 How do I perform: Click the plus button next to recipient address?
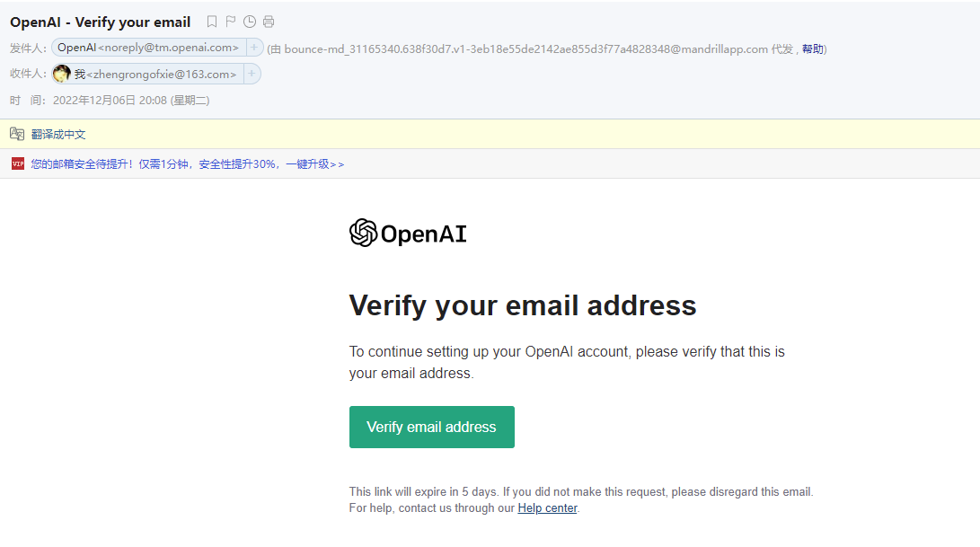[x=252, y=74]
